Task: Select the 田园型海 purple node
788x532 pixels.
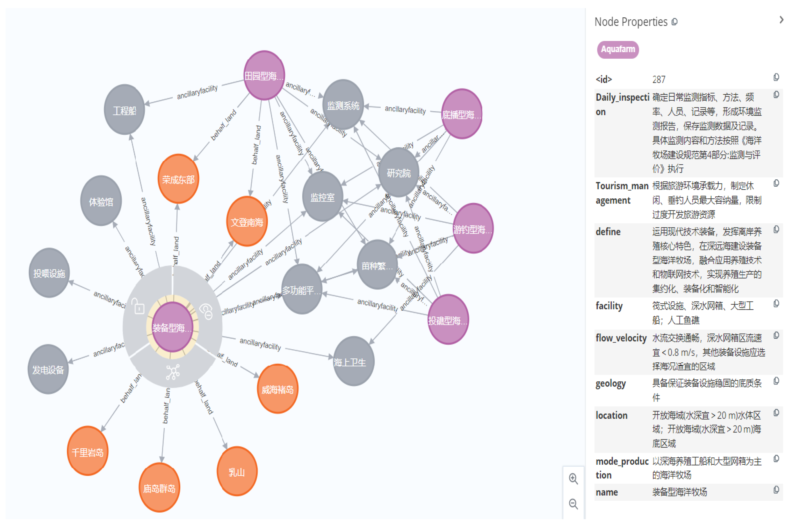Action: point(264,76)
